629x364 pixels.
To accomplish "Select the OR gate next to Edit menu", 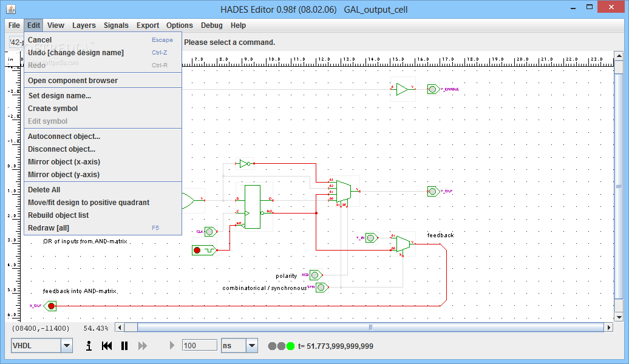I will (x=193, y=200).
